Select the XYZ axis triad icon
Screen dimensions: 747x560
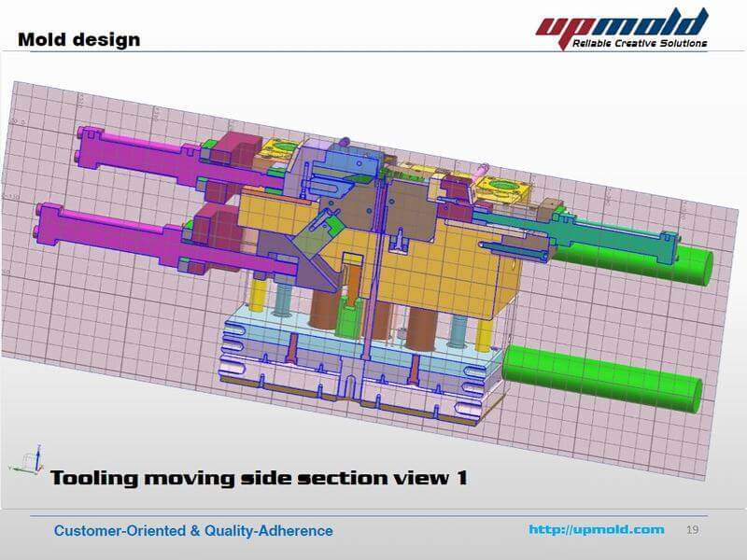(x=35, y=457)
